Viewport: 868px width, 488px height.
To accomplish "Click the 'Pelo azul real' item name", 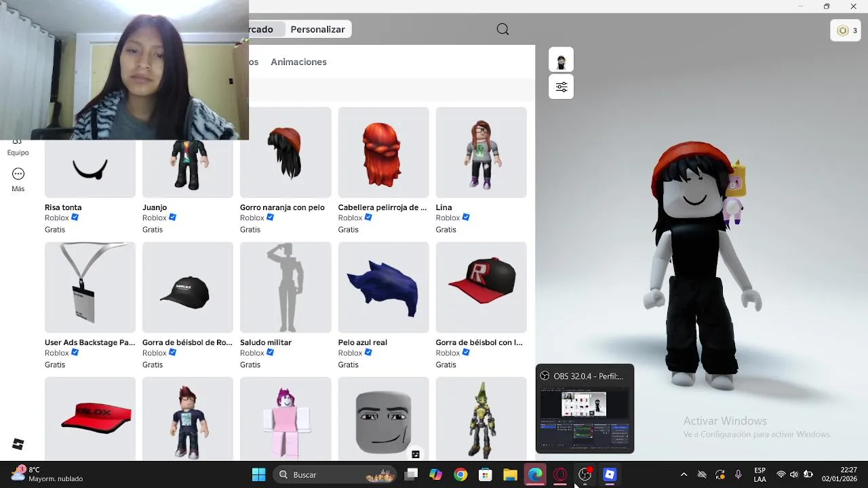I will (363, 342).
